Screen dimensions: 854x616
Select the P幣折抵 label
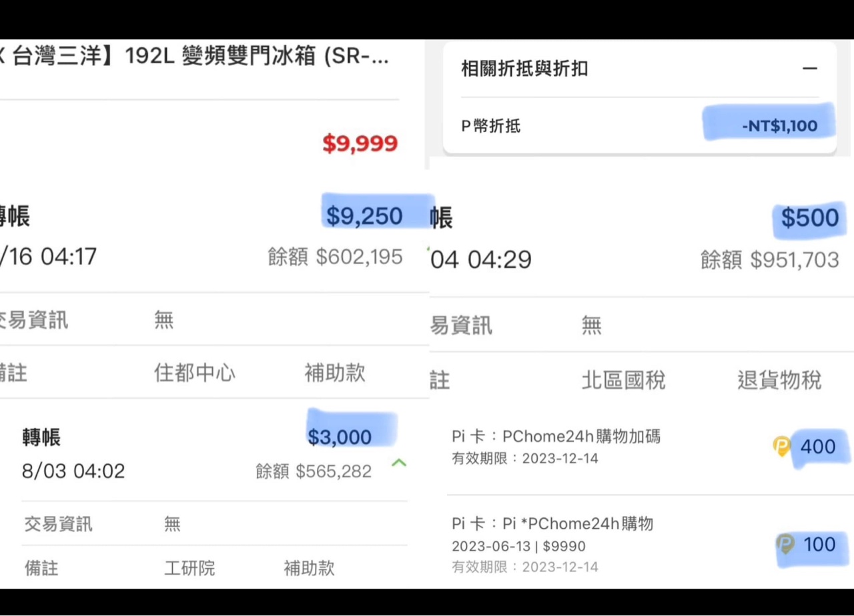(x=491, y=126)
